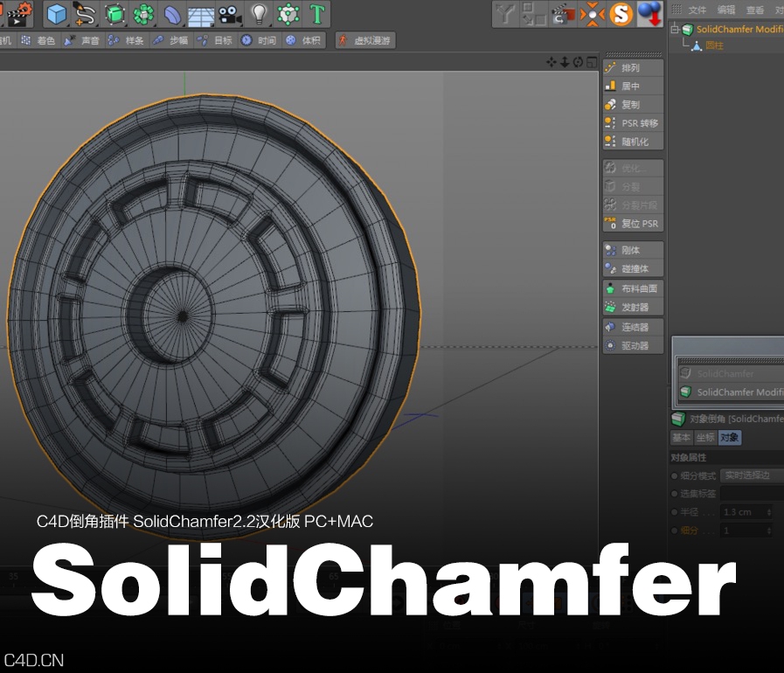The image size is (784, 673).
Task: Increase 细分 using its stepper arrow
Action: [769, 529]
